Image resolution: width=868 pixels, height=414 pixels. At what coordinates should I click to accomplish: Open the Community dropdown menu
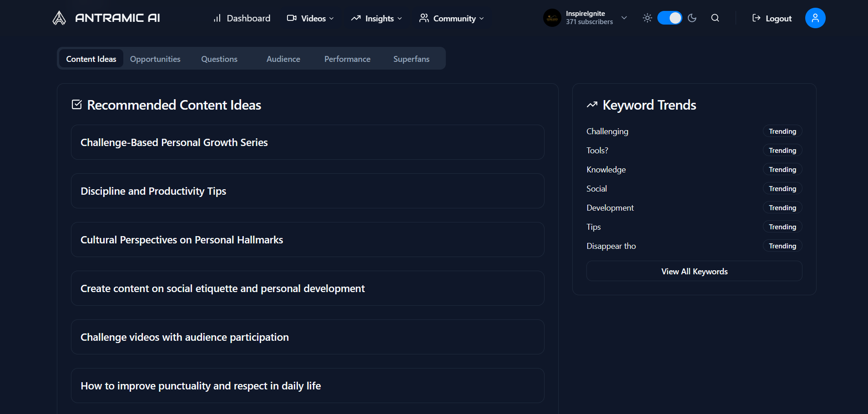[451, 18]
